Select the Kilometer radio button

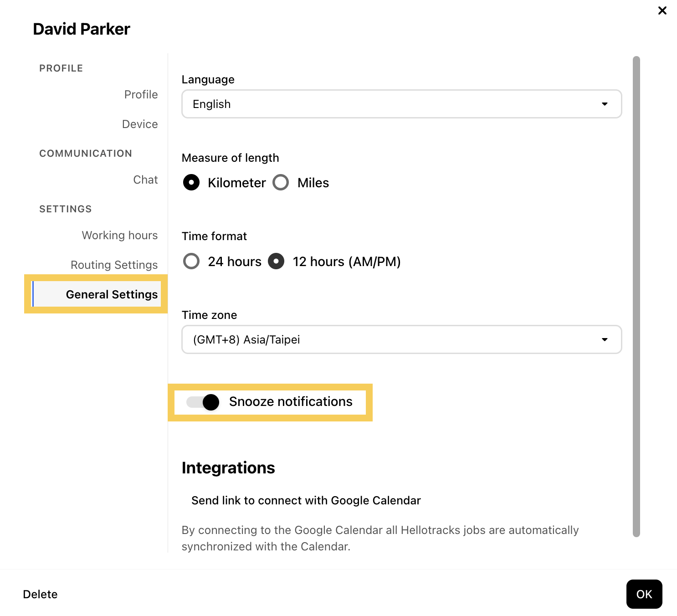[x=191, y=183]
